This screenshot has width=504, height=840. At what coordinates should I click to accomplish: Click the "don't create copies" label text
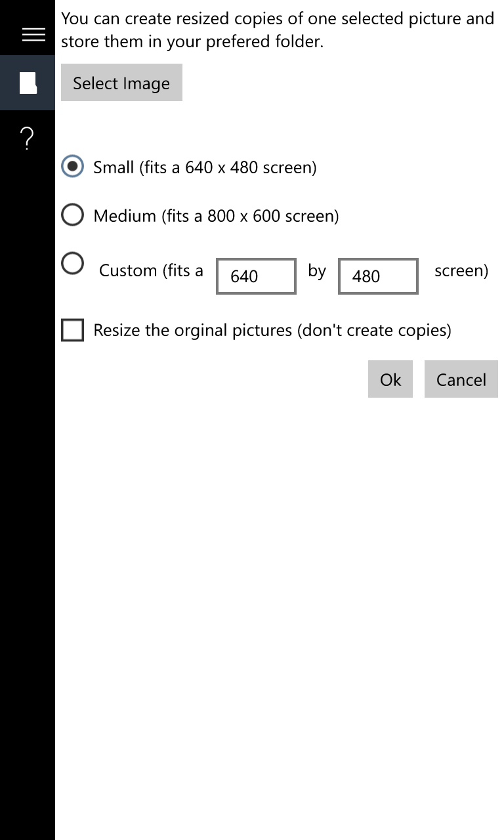click(375, 330)
